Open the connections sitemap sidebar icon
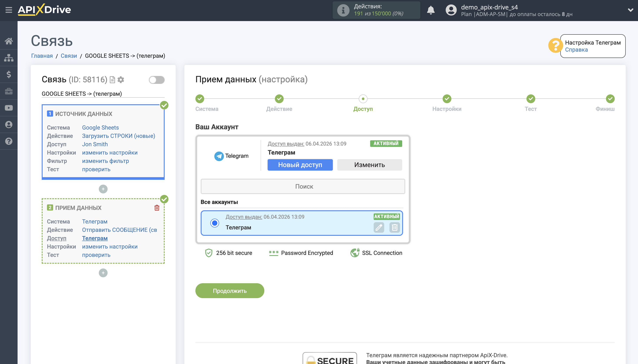Image resolution: width=638 pixels, height=364 pixels. click(9, 58)
